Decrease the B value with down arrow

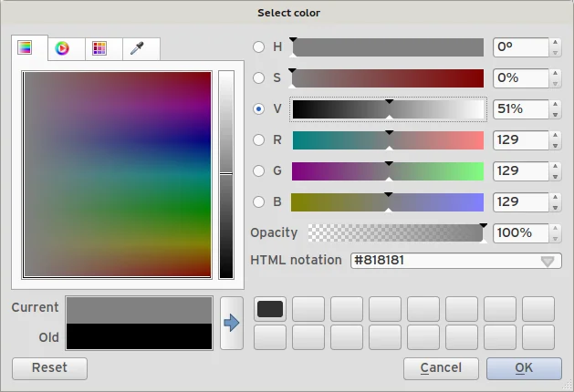pos(555,207)
